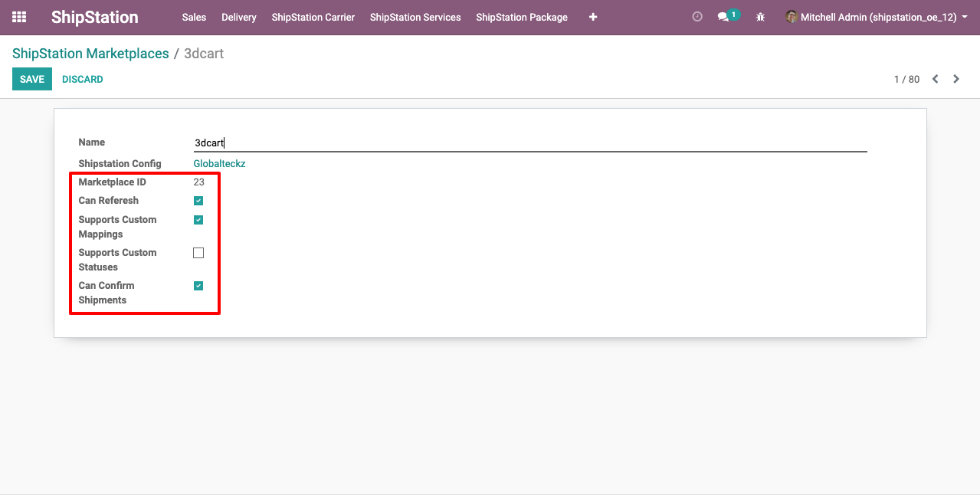980x495 pixels.
Task: Click the Name field label
Action: point(92,143)
